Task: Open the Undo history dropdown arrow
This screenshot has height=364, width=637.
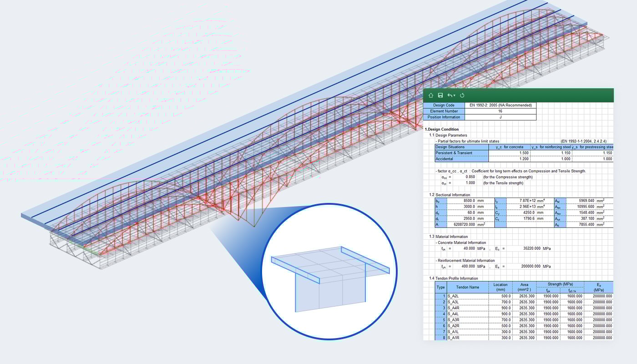Action: coord(455,96)
